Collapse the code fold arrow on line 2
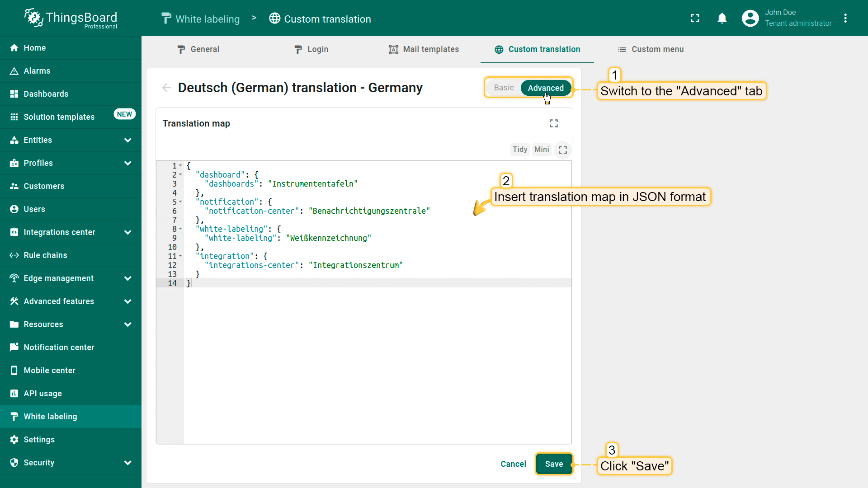This screenshot has height=488, width=868. click(180, 175)
